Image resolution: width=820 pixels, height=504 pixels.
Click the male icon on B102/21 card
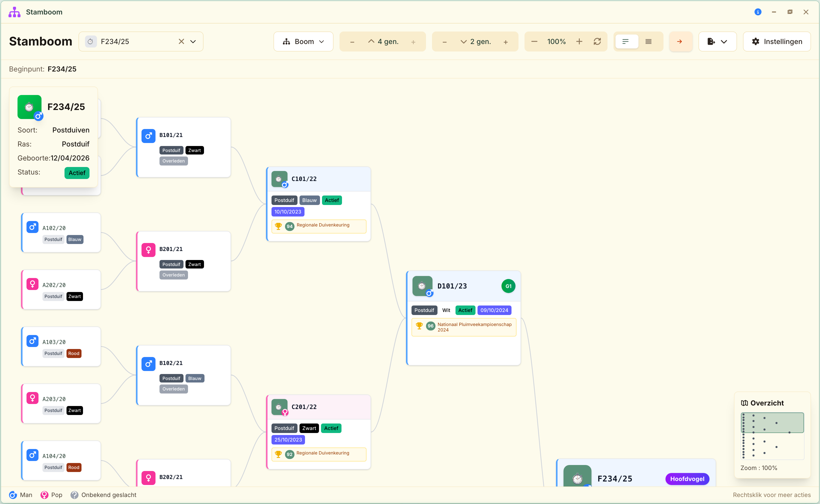coord(148,364)
